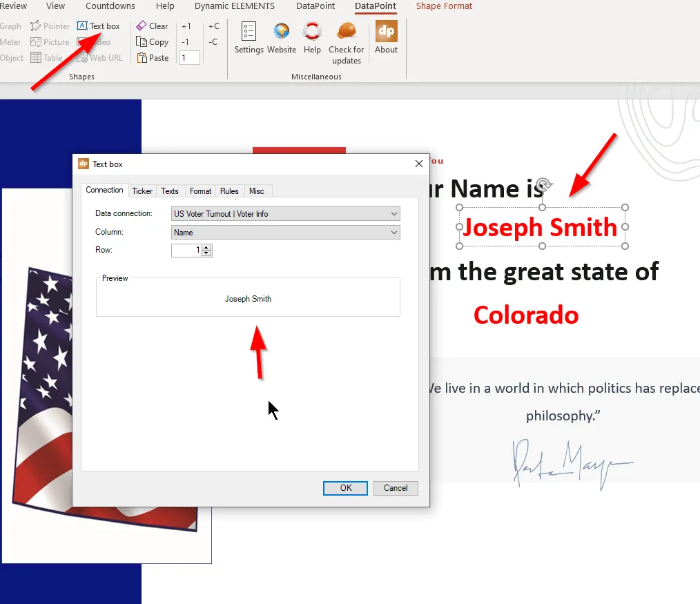
Task: Open the Help ribbon tab
Action: [x=165, y=6]
